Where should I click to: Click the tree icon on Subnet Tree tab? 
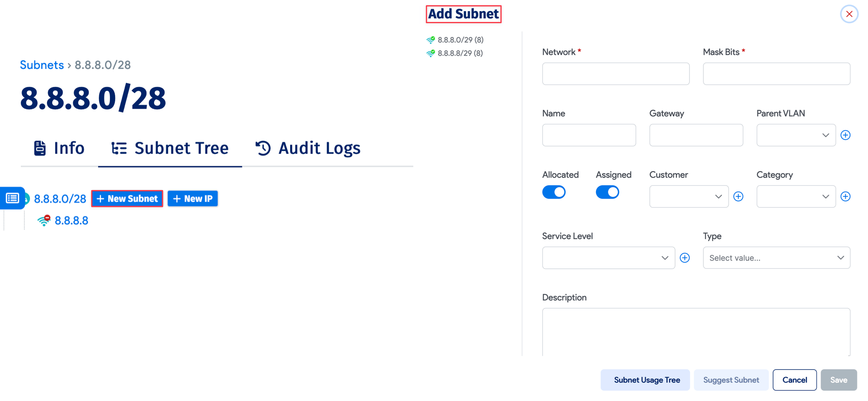point(118,148)
